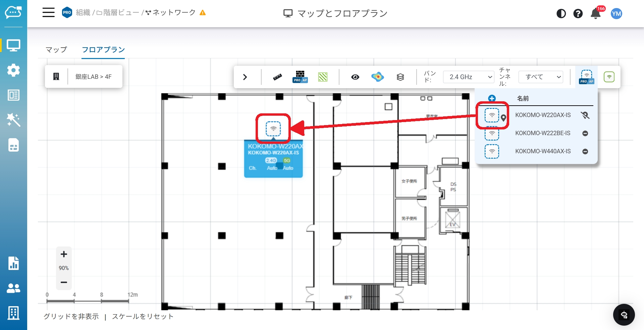Toggle visibility of KOKOMO-W220AX-IS
This screenshot has width=644, height=330.
[585, 115]
